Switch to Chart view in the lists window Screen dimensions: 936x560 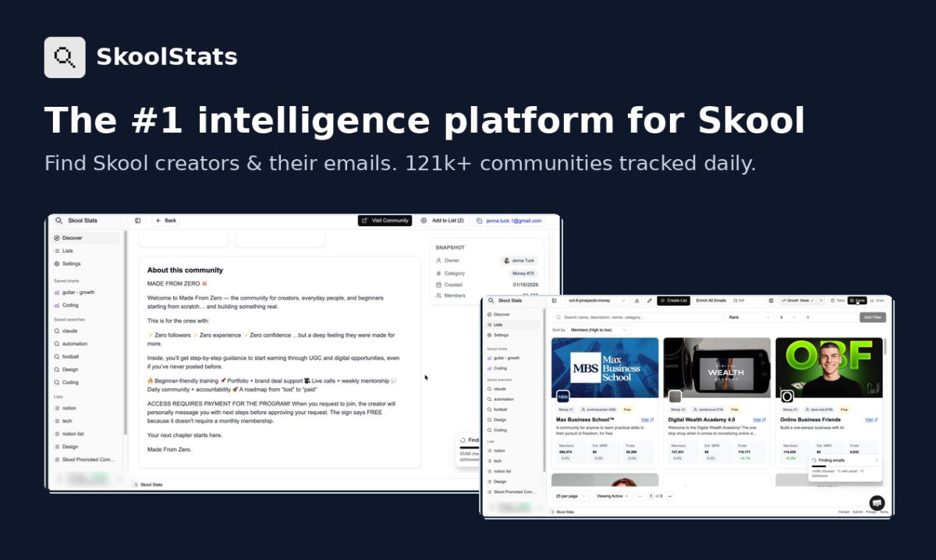tap(877, 300)
